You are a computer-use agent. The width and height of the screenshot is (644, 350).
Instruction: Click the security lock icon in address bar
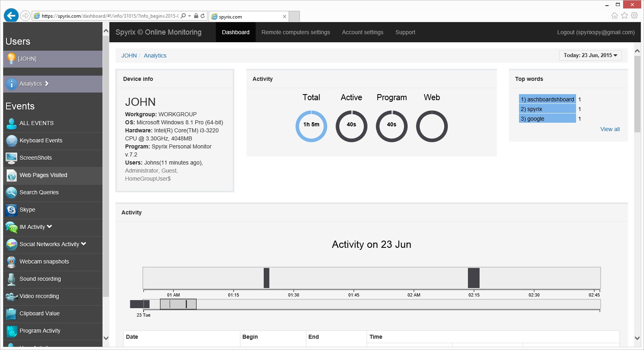(x=196, y=16)
